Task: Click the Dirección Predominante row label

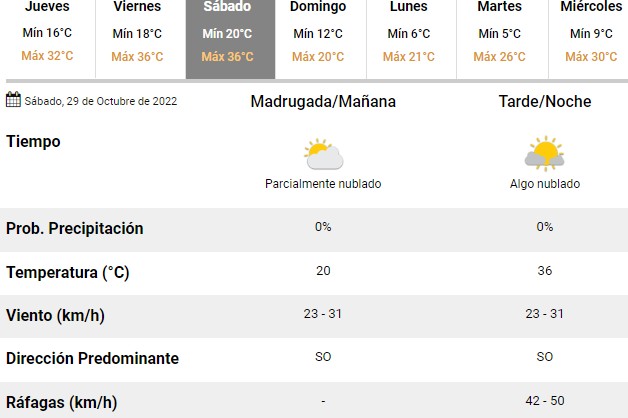Action: click(93, 358)
